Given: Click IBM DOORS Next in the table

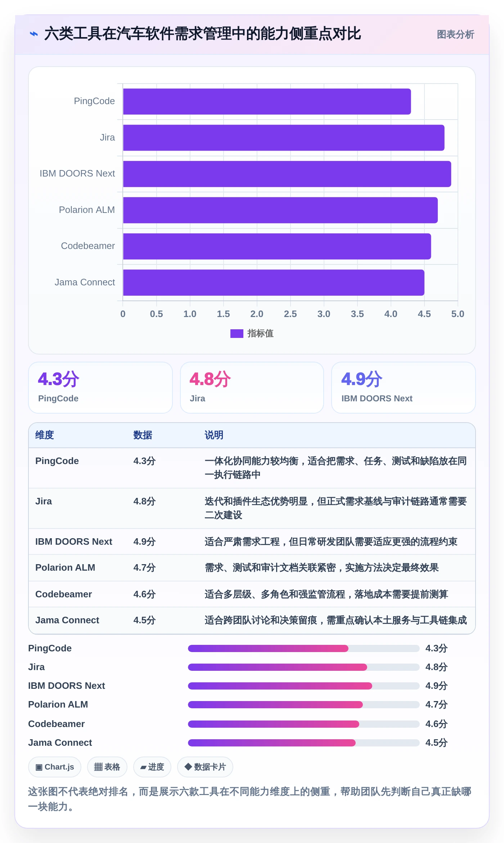Looking at the screenshot, I should pyautogui.click(x=74, y=542).
